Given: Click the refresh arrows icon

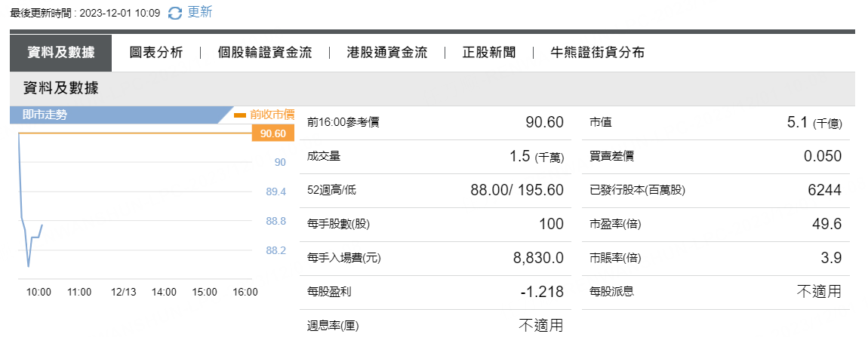Looking at the screenshot, I should pos(175,13).
